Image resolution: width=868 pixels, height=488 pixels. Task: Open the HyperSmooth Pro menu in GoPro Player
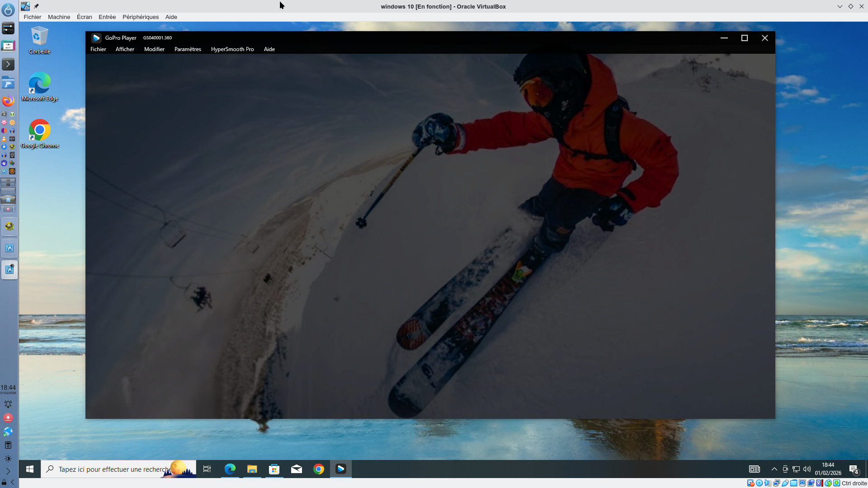232,49
